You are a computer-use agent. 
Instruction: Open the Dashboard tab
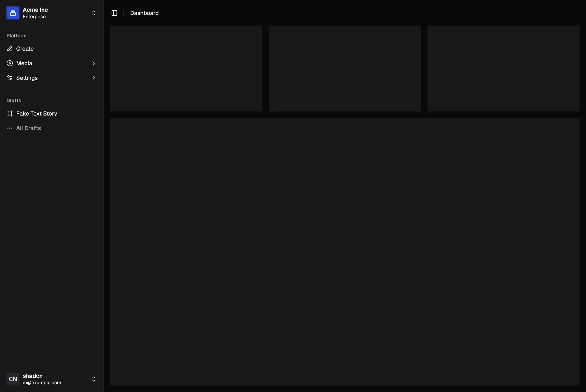tap(144, 13)
